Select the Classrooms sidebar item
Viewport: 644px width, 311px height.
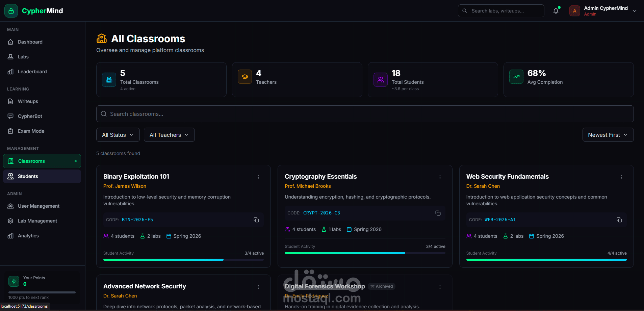point(42,161)
